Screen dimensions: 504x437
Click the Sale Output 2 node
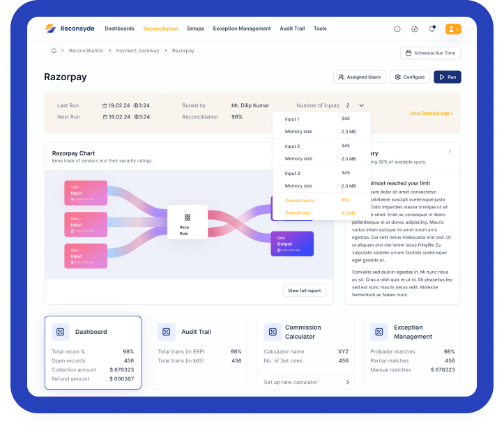(x=292, y=244)
